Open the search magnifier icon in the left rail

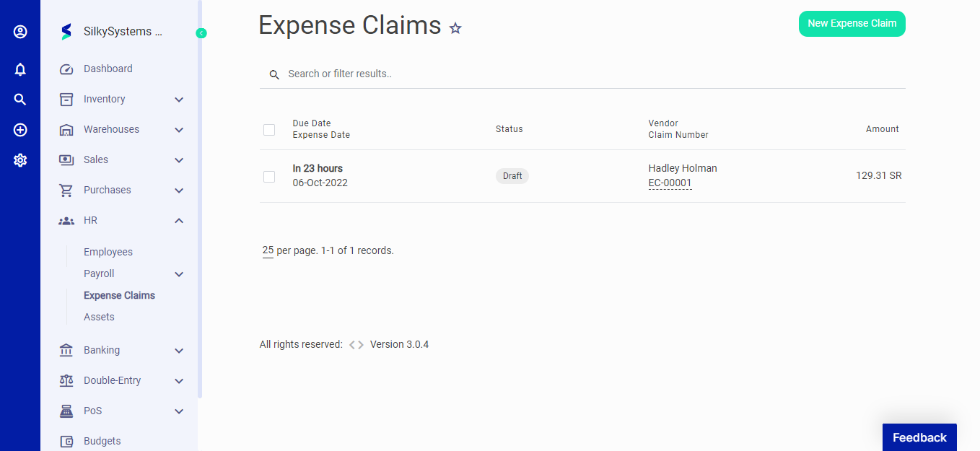pyautogui.click(x=19, y=100)
